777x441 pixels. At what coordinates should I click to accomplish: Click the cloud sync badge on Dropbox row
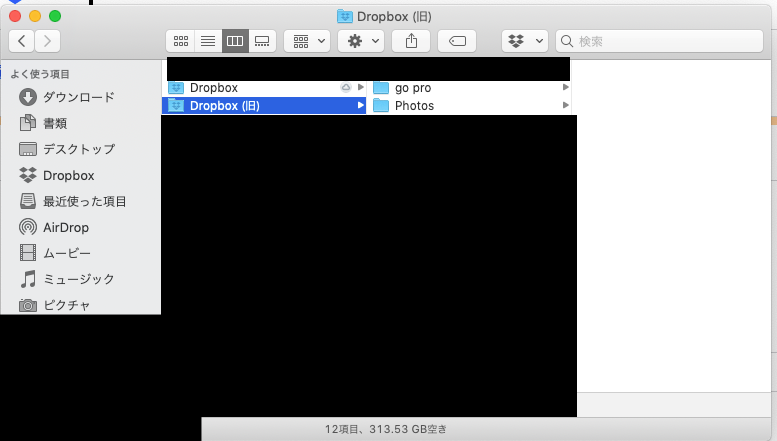coord(346,88)
